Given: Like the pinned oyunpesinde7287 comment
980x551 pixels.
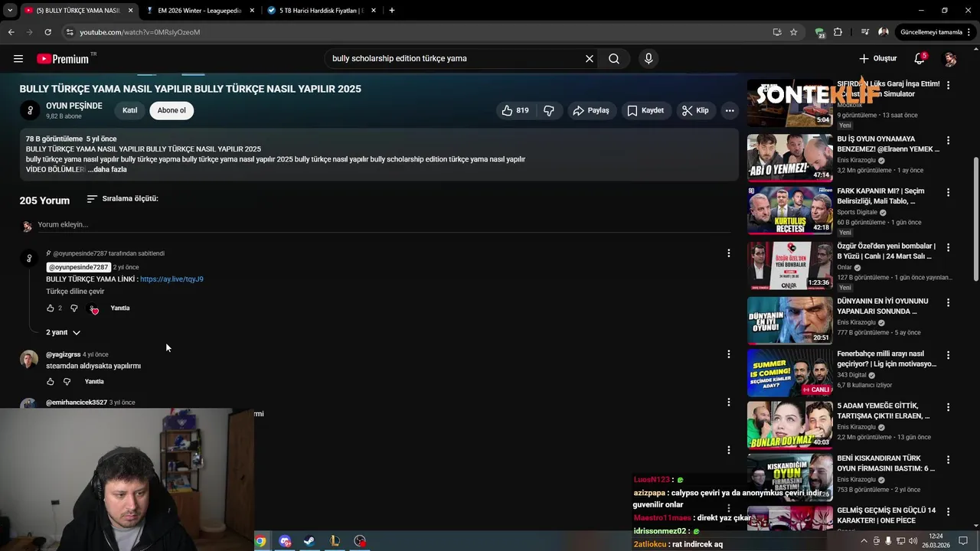Looking at the screenshot, I should pyautogui.click(x=51, y=308).
